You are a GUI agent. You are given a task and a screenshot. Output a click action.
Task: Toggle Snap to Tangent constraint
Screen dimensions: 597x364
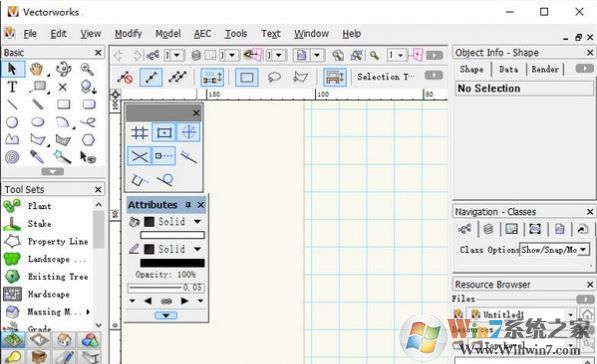click(166, 180)
